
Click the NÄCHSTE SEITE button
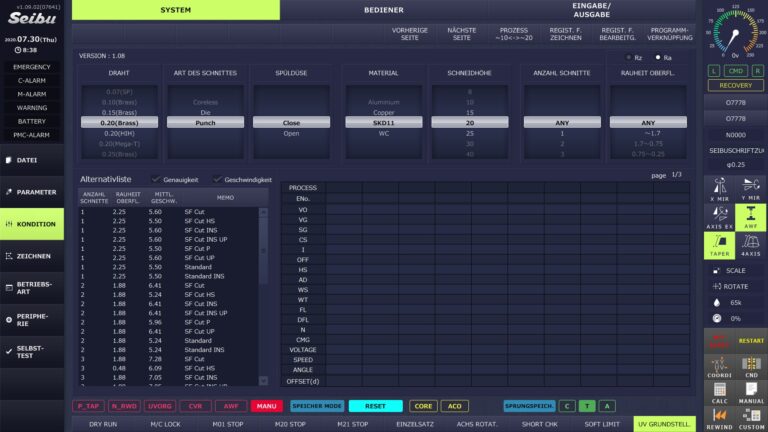tap(461, 34)
